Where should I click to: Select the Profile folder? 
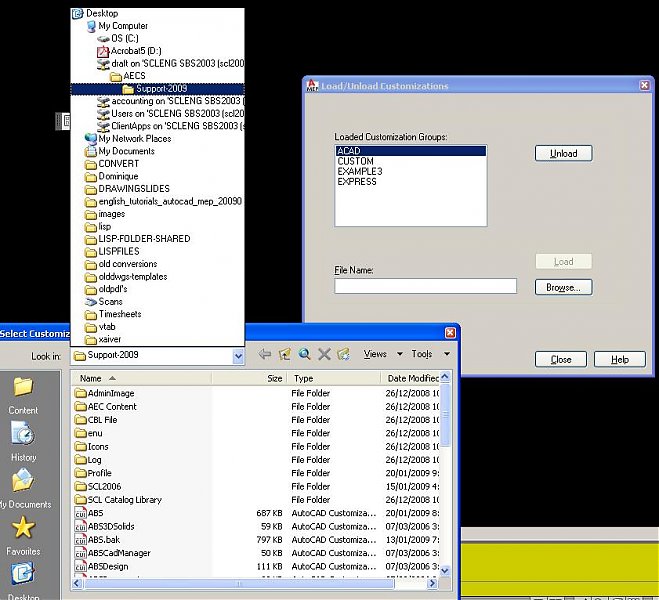point(93,473)
